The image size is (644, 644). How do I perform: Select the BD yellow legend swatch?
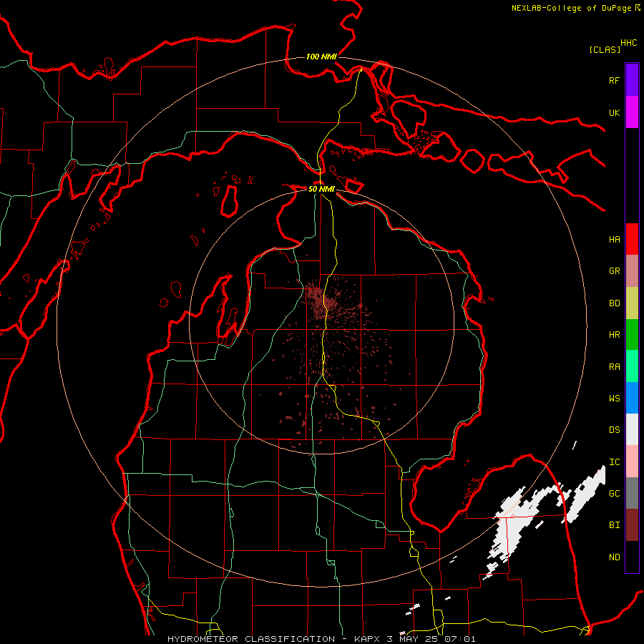pyautogui.click(x=632, y=303)
